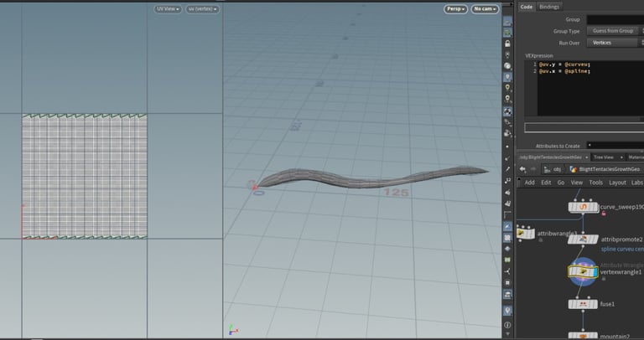
Task: Open the Layout menu in the network editor
Action: click(x=617, y=183)
